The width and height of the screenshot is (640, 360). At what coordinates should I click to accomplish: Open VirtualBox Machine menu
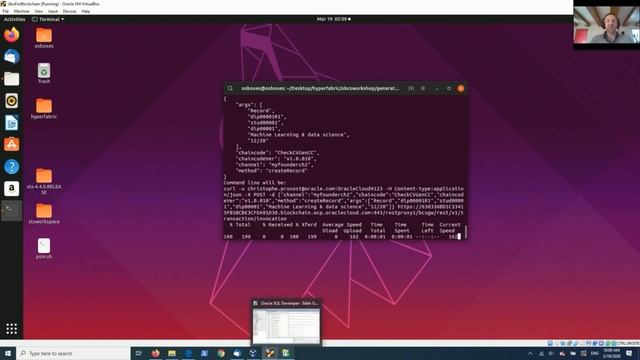tap(21, 11)
